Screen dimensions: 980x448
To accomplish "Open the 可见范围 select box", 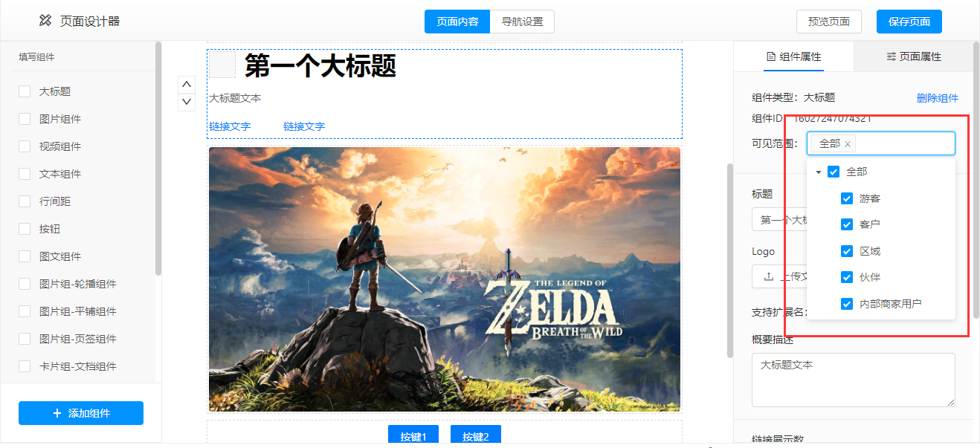I will 881,143.
